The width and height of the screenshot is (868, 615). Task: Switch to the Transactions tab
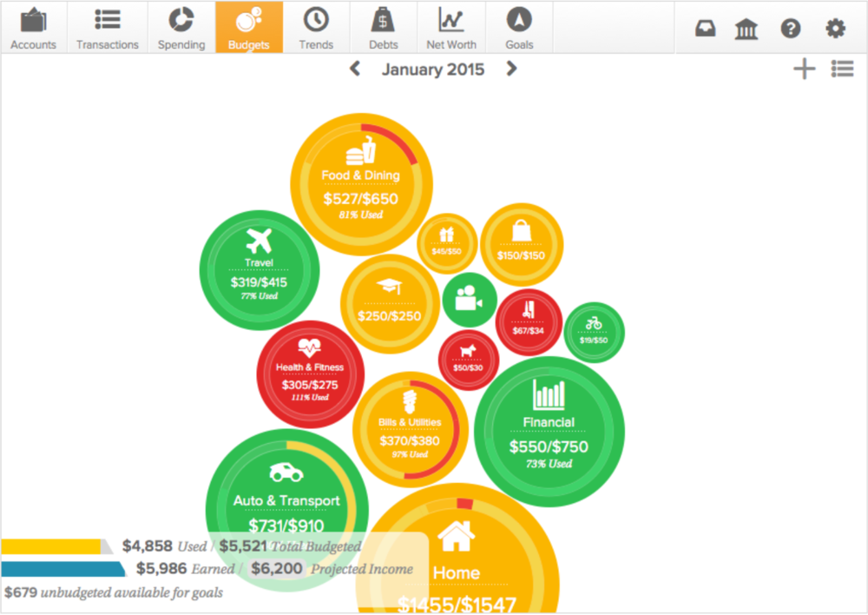[108, 28]
